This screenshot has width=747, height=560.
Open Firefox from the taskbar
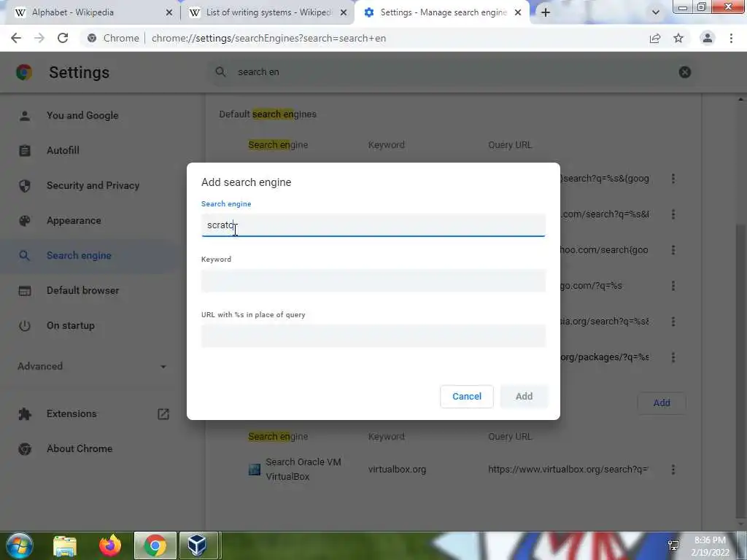[109, 545]
